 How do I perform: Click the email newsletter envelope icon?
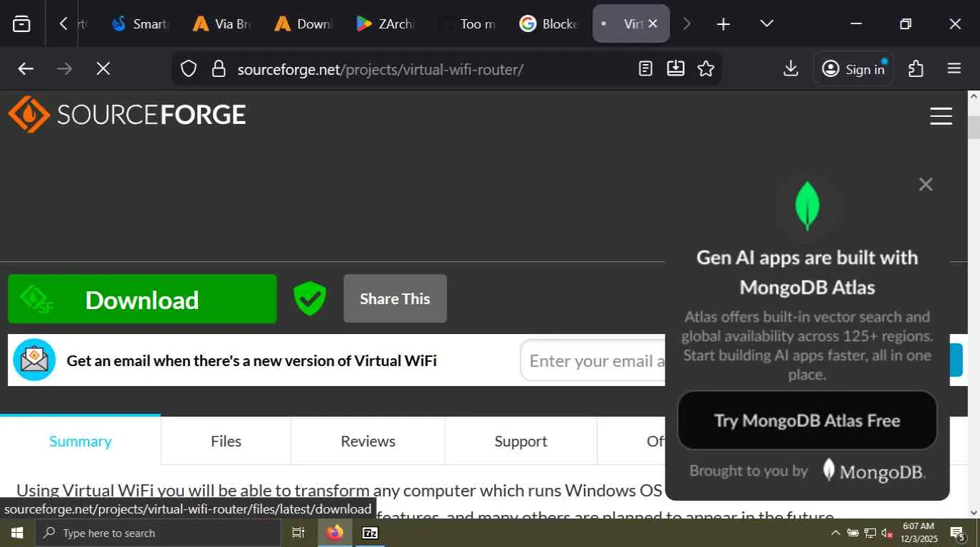[34, 360]
